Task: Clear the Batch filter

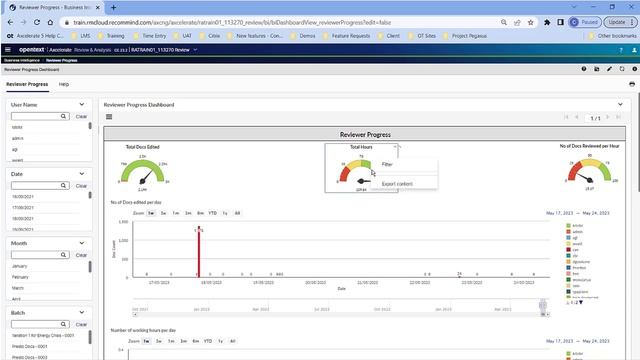Action: [81, 324]
